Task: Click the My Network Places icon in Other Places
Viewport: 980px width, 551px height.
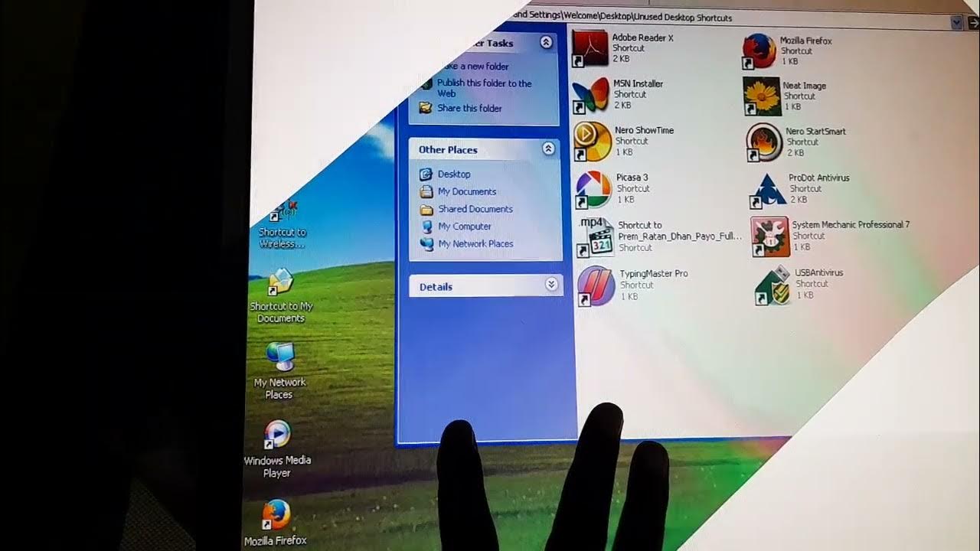Action: [426, 244]
